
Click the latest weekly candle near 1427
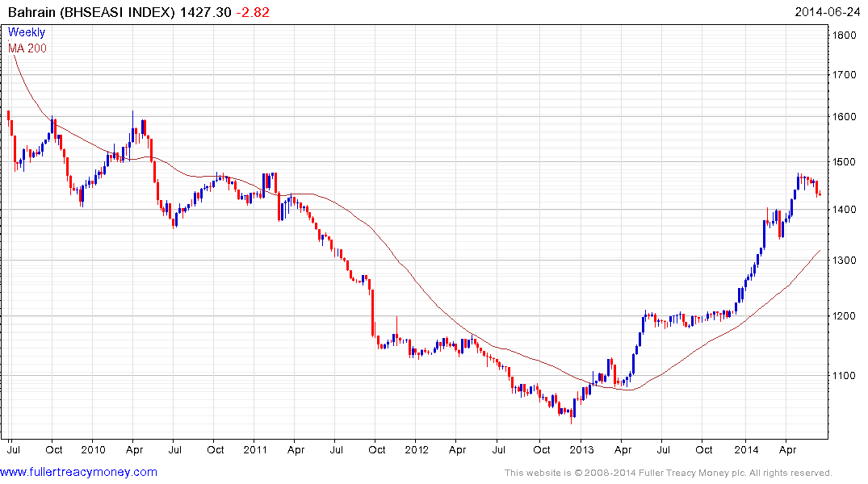pyautogui.click(x=820, y=194)
